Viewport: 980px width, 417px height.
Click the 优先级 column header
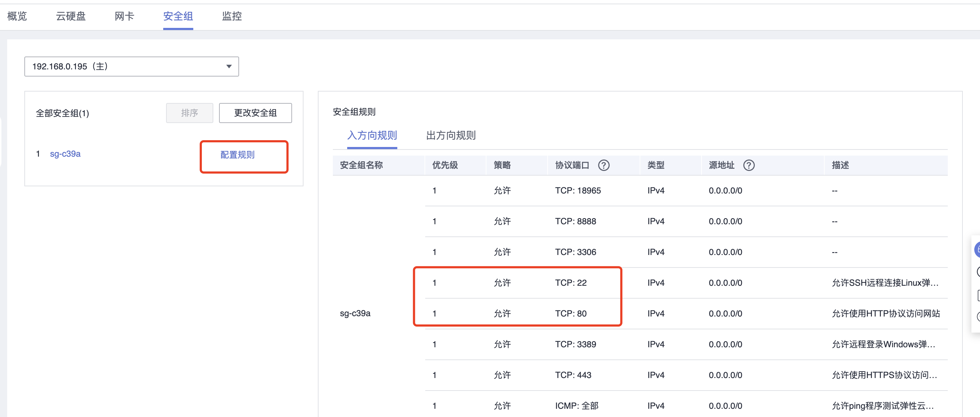pyautogui.click(x=445, y=165)
